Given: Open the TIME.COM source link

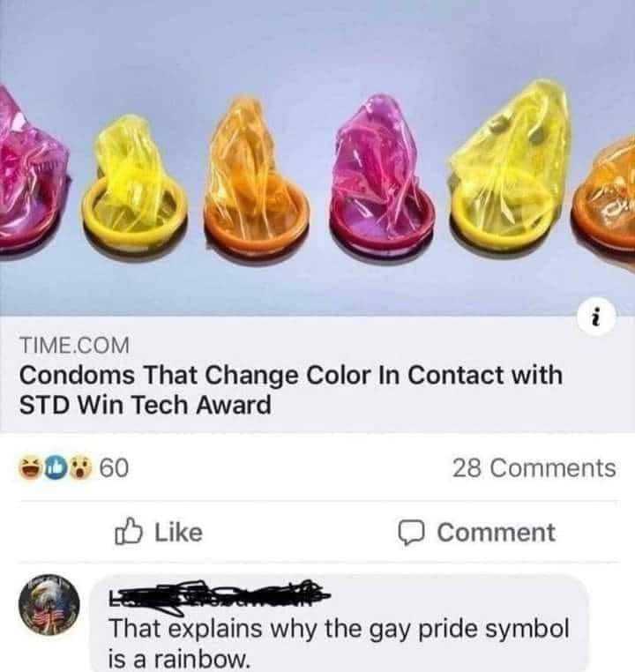Looking at the screenshot, I should (74, 345).
